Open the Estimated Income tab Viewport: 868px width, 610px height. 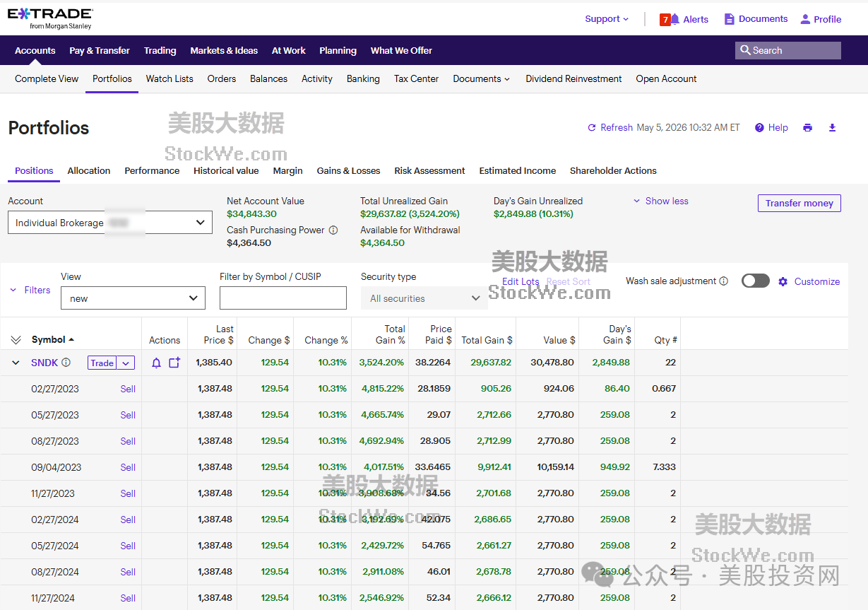(518, 171)
